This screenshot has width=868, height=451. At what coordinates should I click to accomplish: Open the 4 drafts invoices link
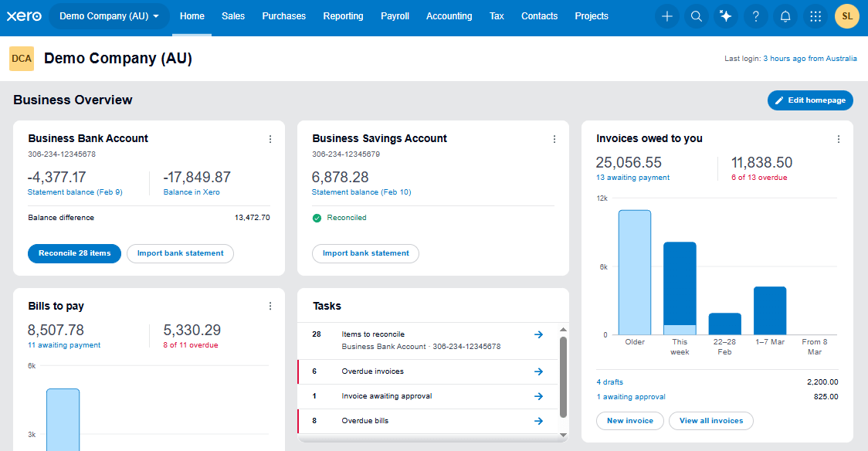click(609, 382)
